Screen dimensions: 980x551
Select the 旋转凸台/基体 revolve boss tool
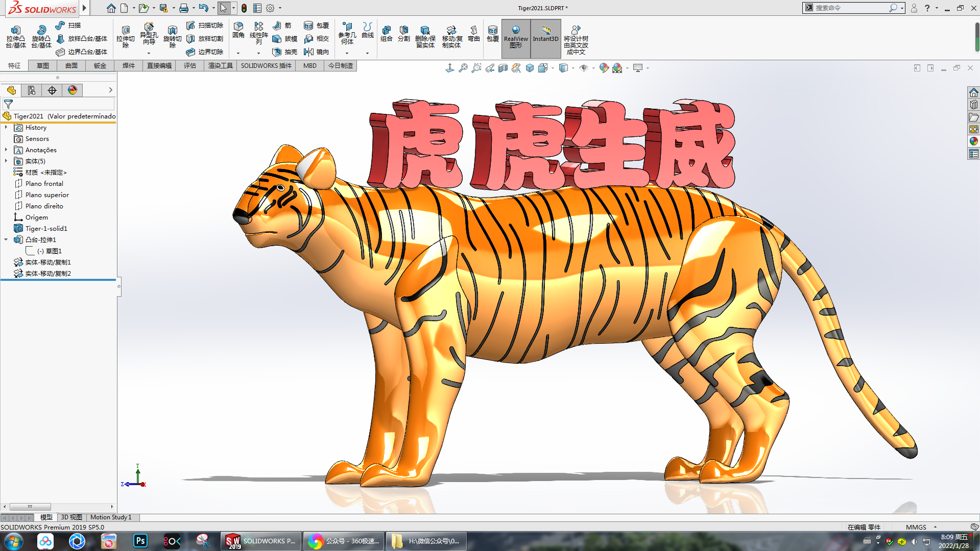[41, 37]
